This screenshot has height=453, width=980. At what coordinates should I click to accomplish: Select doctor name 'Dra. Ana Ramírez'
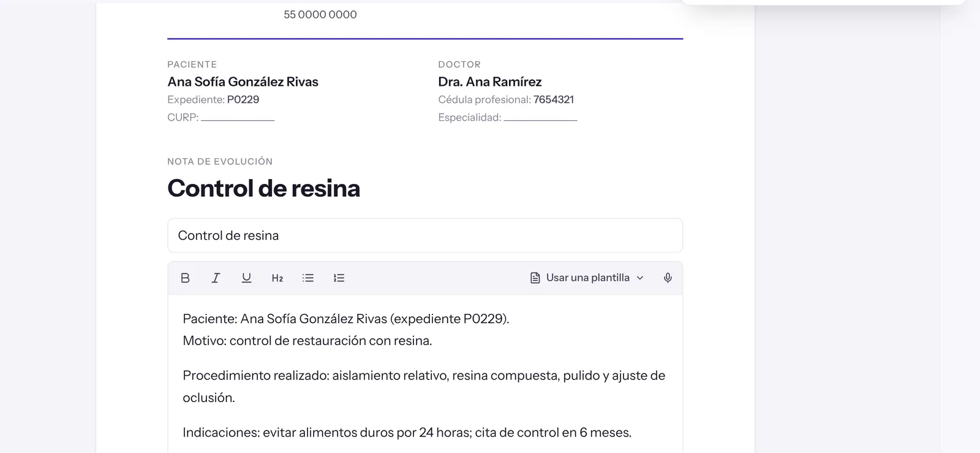(490, 82)
